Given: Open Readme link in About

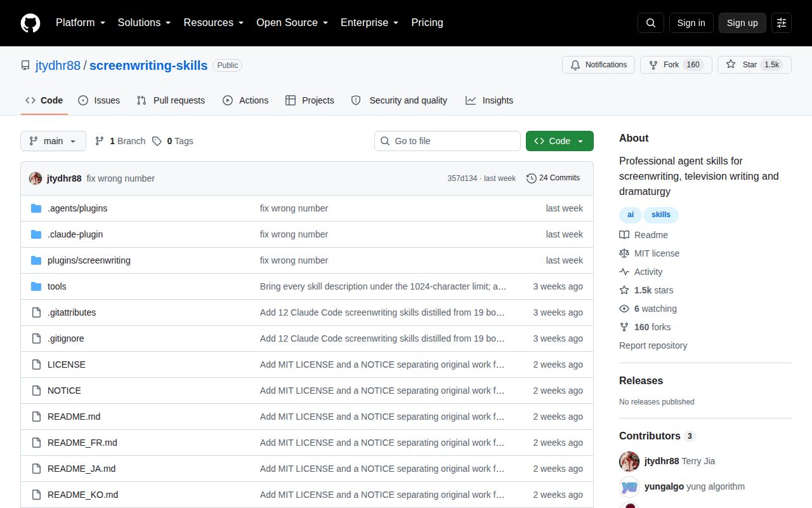Looking at the screenshot, I should pyautogui.click(x=643, y=235).
